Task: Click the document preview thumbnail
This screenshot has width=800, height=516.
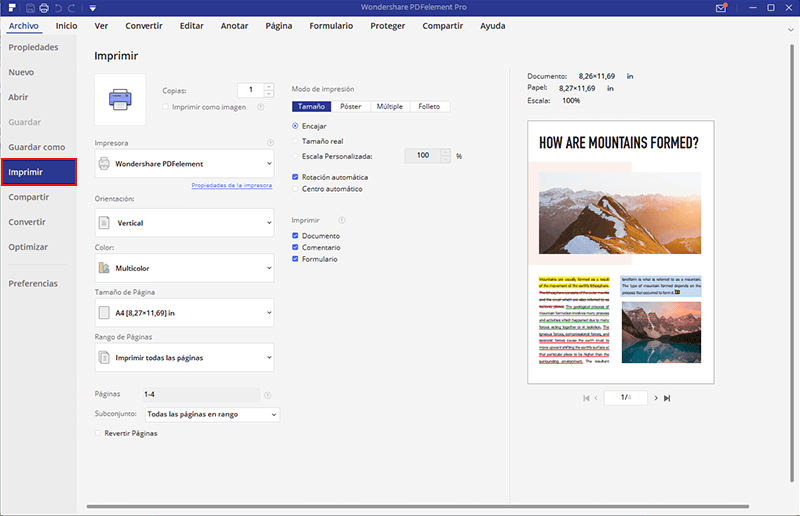Action: 620,252
